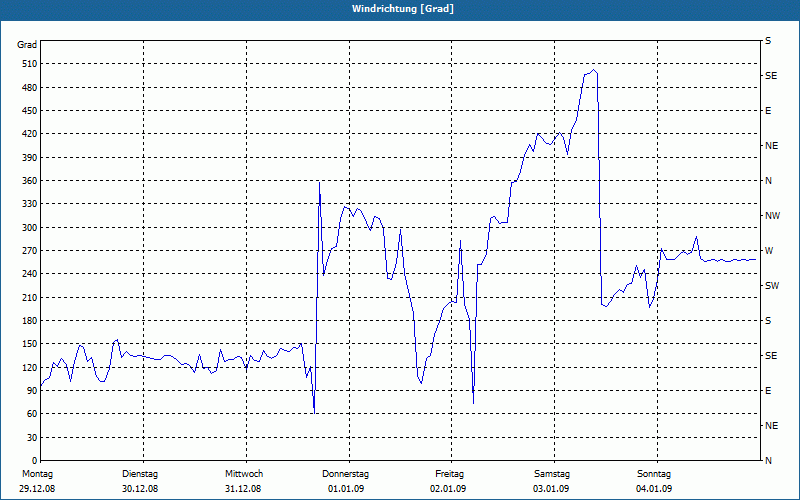
Task: Click the 60 degree axis label
Action: pyautogui.click(x=33, y=414)
